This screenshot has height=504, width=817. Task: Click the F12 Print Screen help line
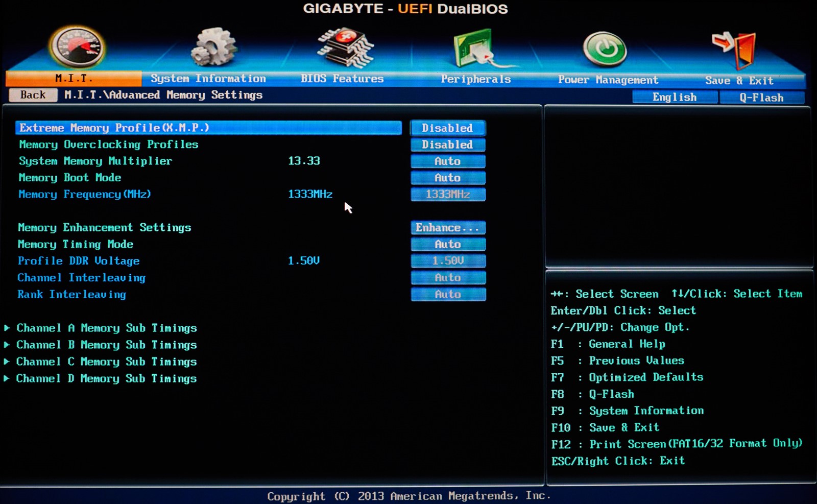(677, 444)
